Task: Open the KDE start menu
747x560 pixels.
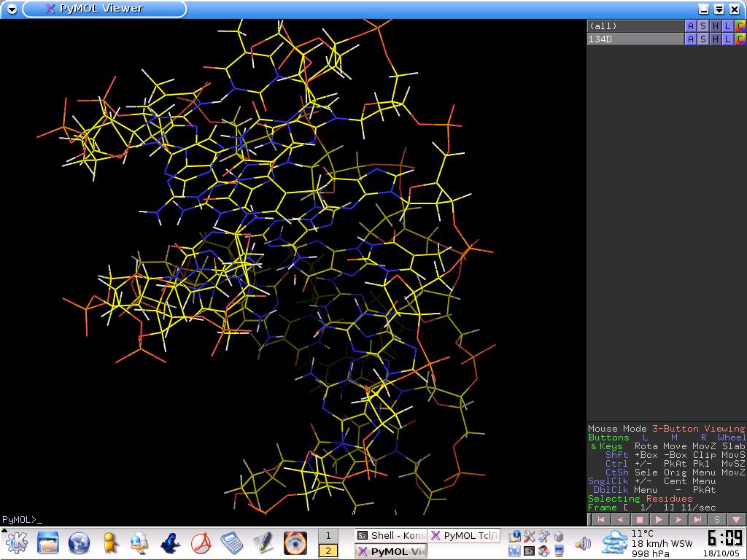Action: pos(16,542)
